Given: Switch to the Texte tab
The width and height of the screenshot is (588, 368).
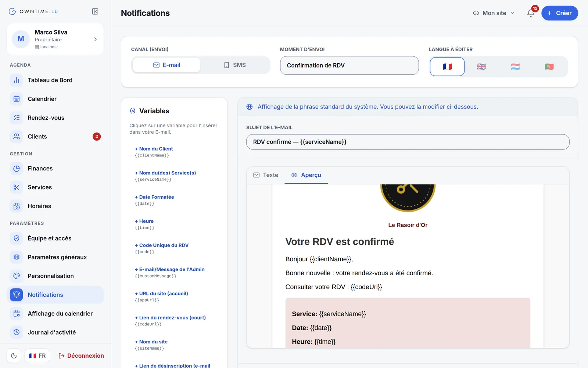Looking at the screenshot, I should coord(266,175).
